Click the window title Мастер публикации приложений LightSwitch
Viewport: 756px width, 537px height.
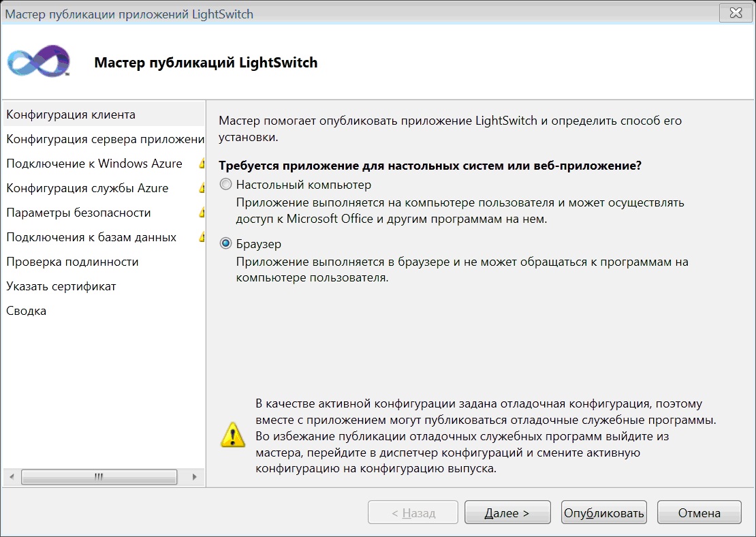(x=129, y=14)
